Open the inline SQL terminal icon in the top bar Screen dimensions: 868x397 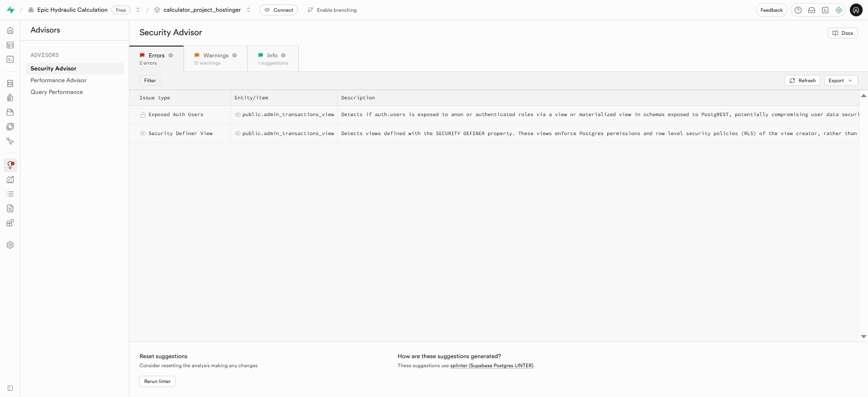826,10
